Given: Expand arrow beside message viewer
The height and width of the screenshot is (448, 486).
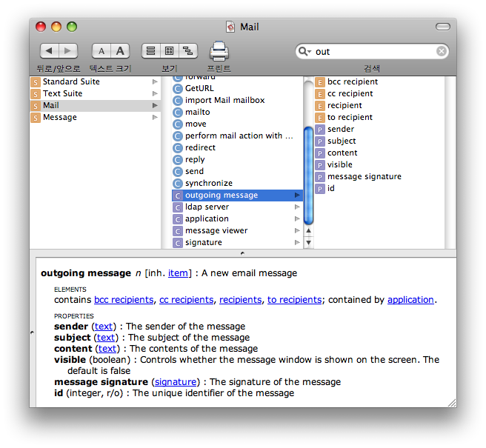Looking at the screenshot, I should [297, 230].
